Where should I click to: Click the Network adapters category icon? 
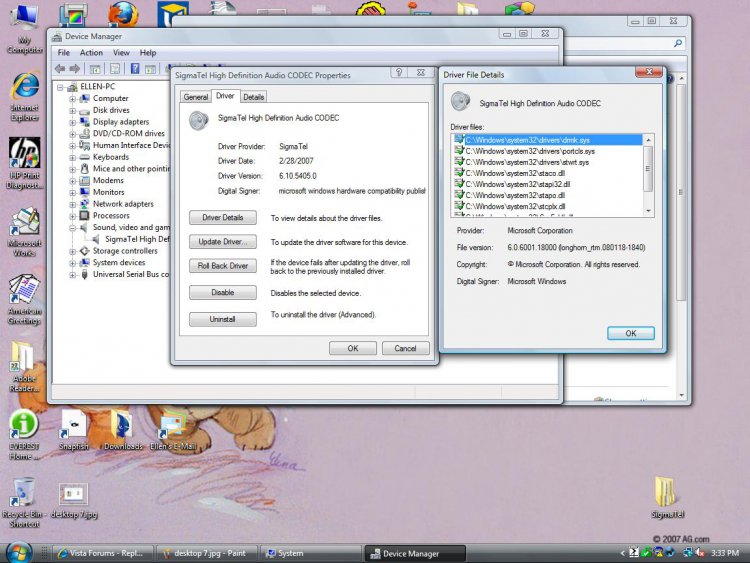coord(85,204)
